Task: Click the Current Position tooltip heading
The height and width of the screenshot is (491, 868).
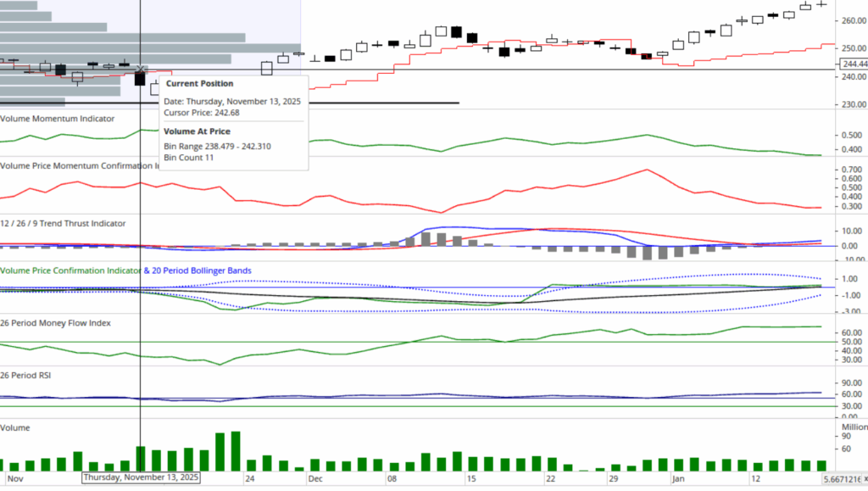Action: tap(199, 84)
